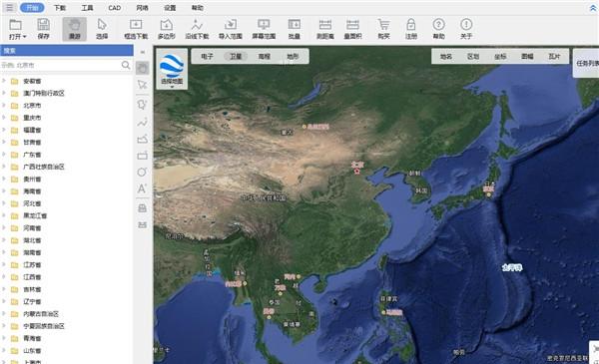This screenshot has height=364, width=599.
Task: Select the hand tool in vertical toolbar
Action: point(143,68)
